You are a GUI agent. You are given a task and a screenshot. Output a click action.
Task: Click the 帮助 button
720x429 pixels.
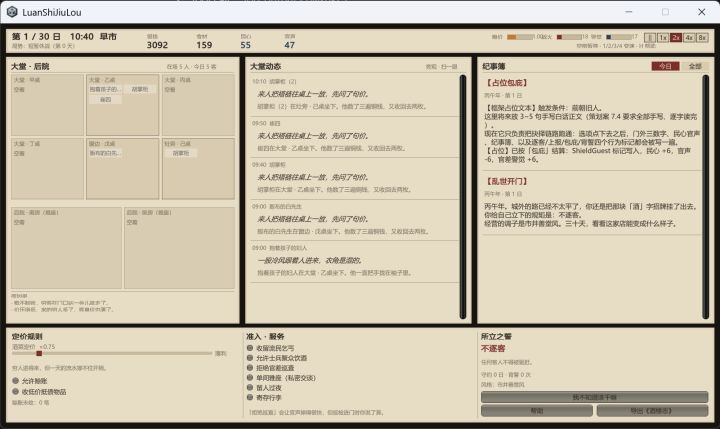click(537, 411)
